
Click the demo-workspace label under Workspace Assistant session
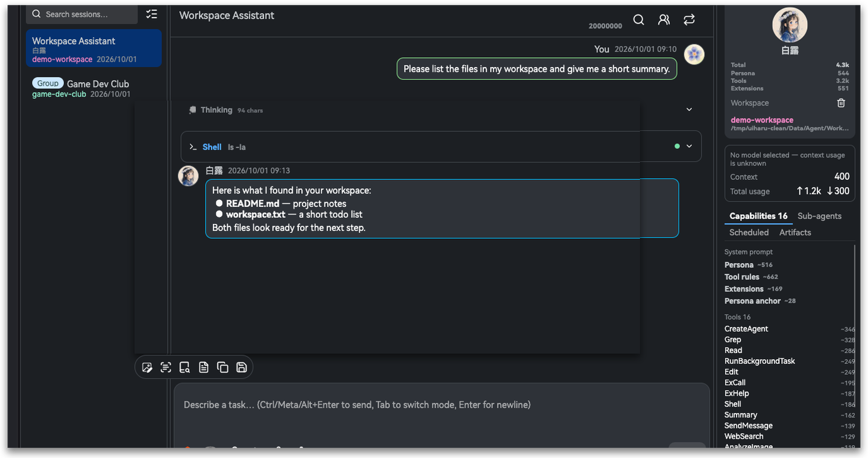pyautogui.click(x=62, y=60)
